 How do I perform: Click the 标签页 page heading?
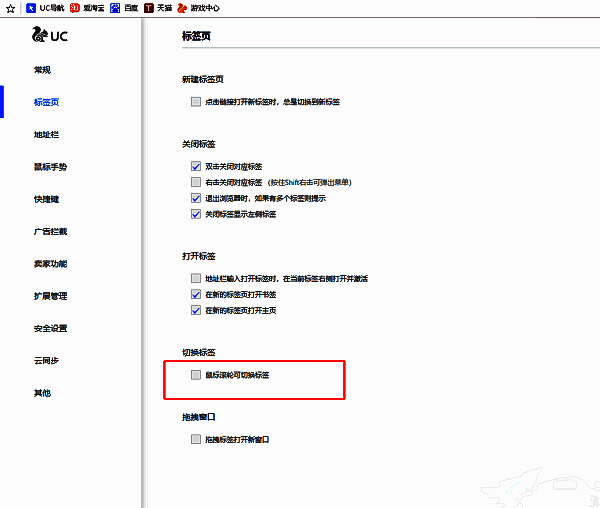coord(196,36)
